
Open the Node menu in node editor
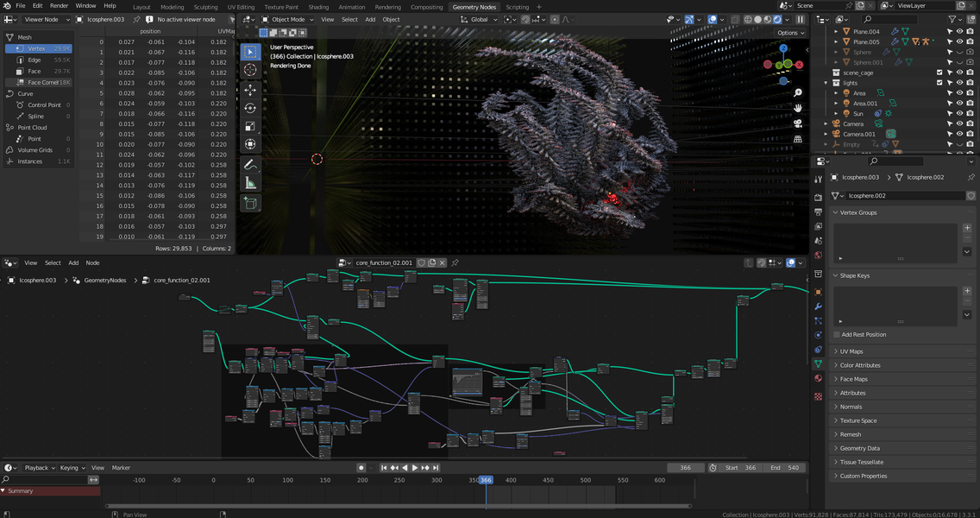pyautogui.click(x=92, y=262)
